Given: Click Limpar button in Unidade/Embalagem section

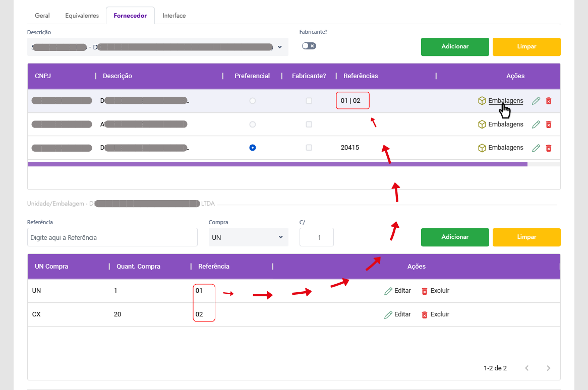Looking at the screenshot, I should [x=526, y=237].
